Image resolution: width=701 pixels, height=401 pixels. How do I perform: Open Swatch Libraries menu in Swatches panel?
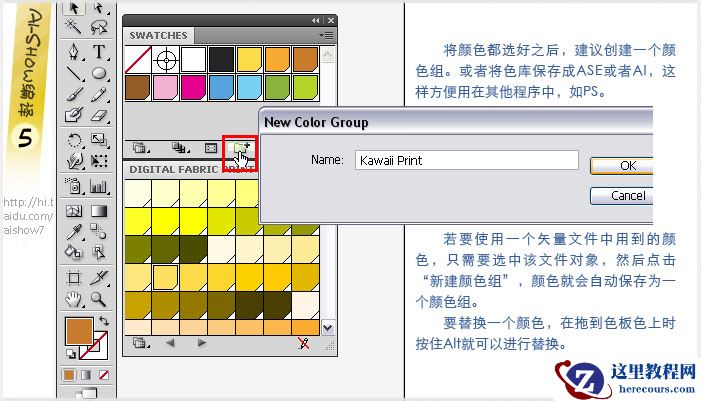click(x=141, y=148)
